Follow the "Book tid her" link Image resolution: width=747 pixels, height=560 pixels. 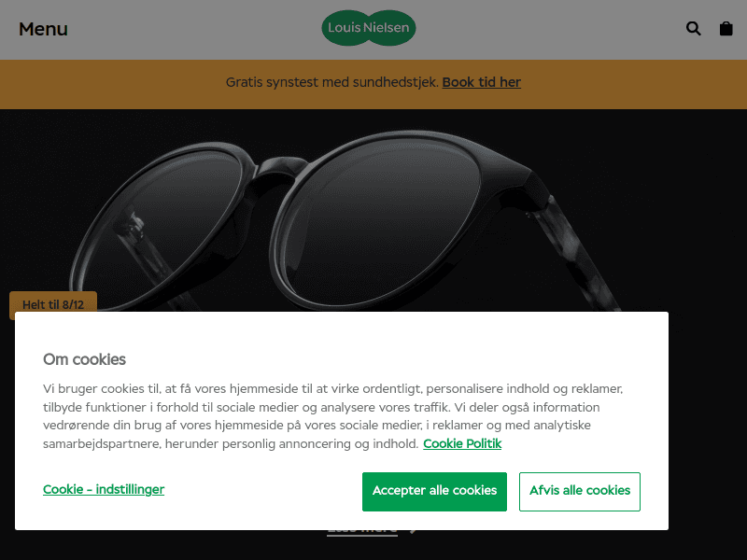click(481, 82)
